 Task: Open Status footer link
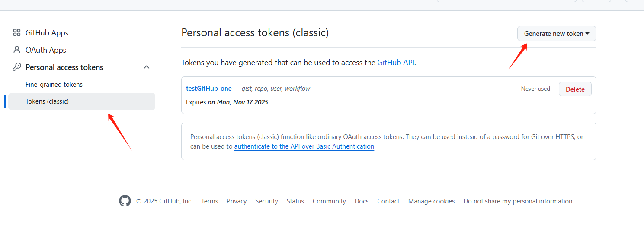[295, 201]
